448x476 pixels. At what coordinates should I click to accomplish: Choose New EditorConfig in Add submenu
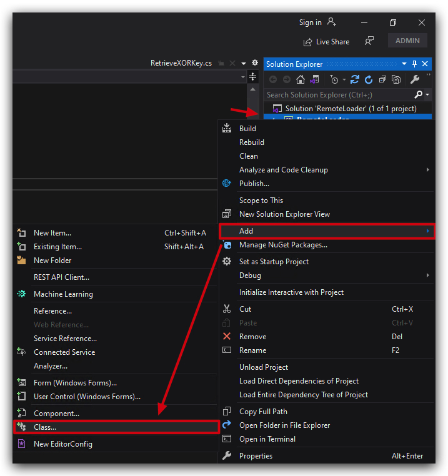pos(116,444)
